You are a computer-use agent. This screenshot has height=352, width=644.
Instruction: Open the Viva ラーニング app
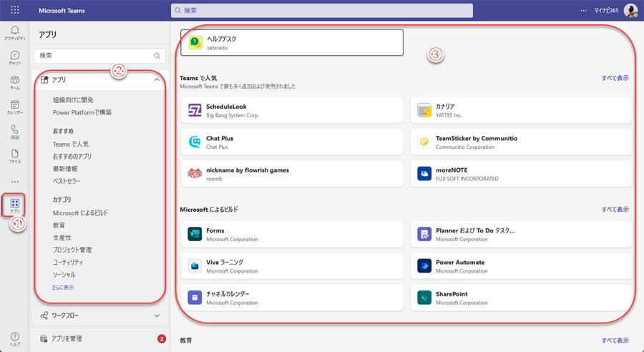(292, 265)
